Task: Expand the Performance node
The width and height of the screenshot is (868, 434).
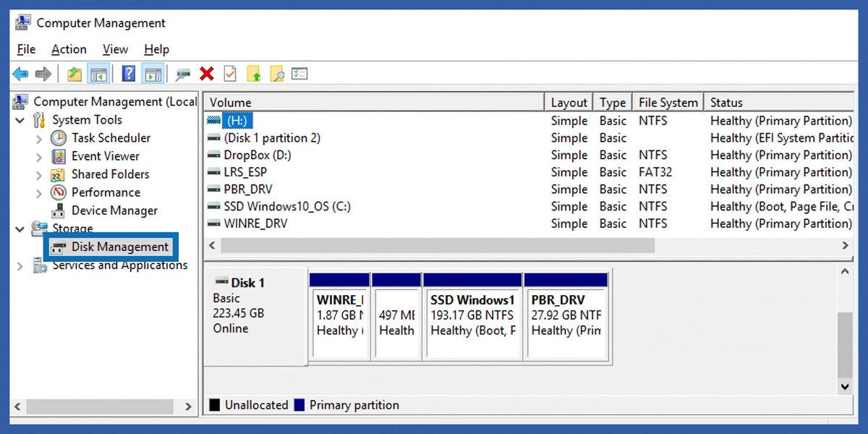Action: (x=39, y=192)
